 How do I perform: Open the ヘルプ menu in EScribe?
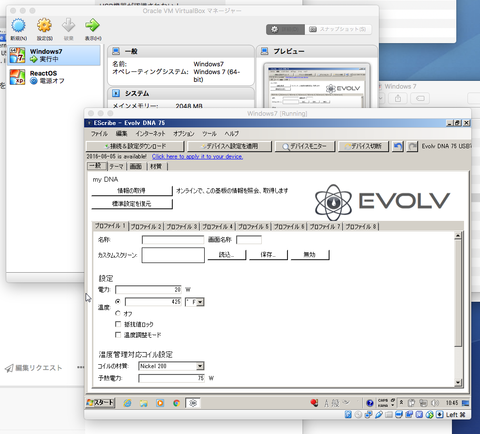232,134
